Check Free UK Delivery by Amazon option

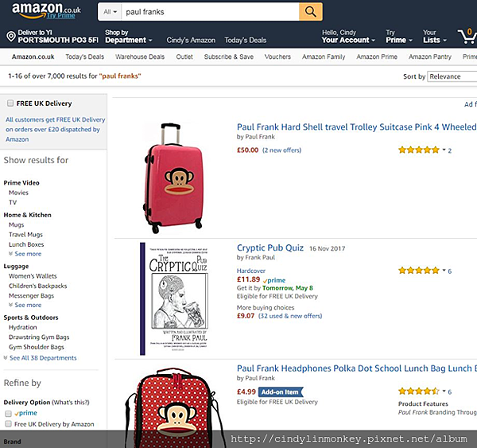(8, 424)
